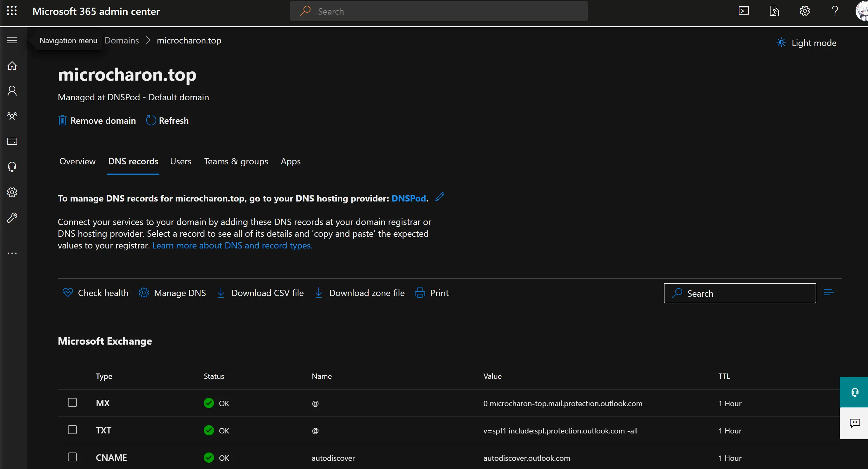The width and height of the screenshot is (868, 469).
Task: Click the Refresh circular arrow icon
Action: point(150,121)
